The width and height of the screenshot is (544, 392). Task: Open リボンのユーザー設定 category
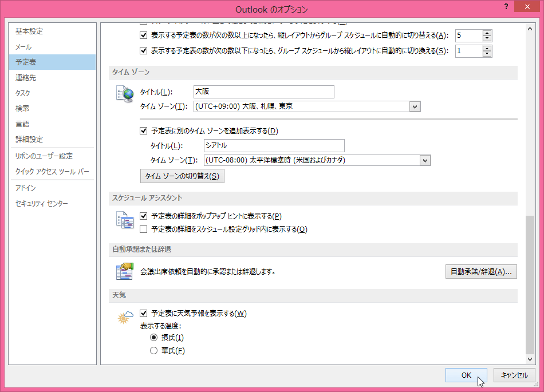tap(52, 156)
